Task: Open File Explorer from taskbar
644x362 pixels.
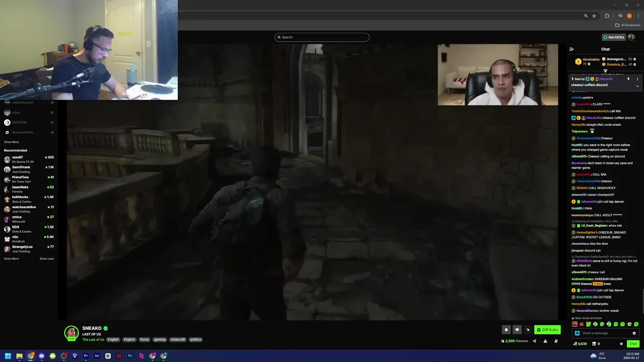Action: [x=19, y=356]
